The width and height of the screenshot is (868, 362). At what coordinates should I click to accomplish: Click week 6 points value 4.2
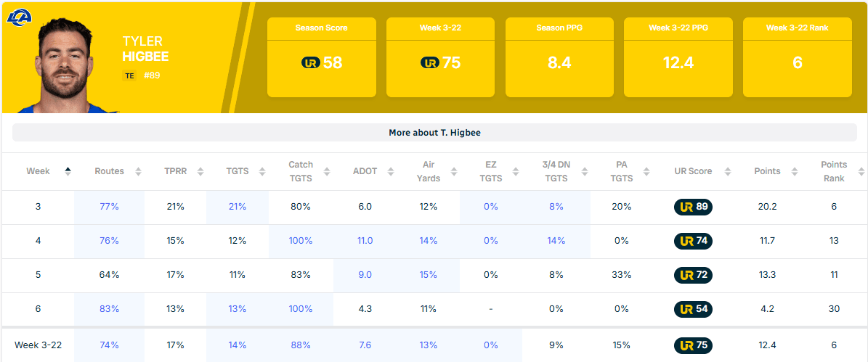pos(767,309)
